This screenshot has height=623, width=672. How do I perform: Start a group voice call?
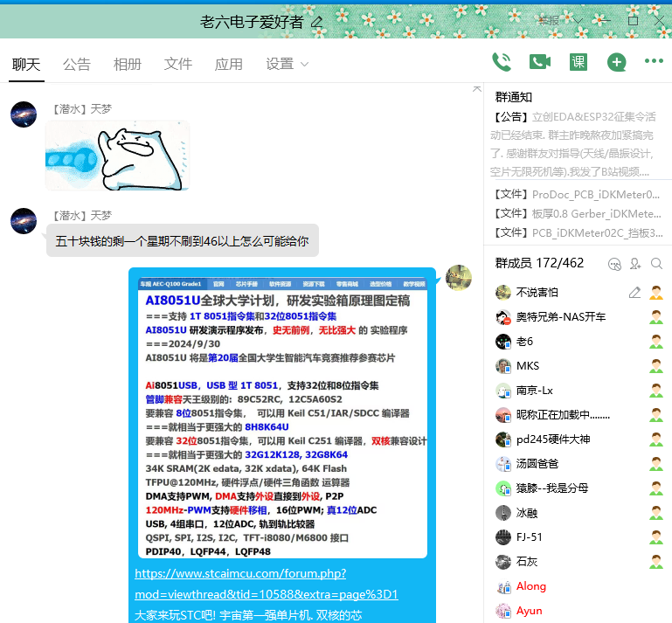[x=502, y=62]
